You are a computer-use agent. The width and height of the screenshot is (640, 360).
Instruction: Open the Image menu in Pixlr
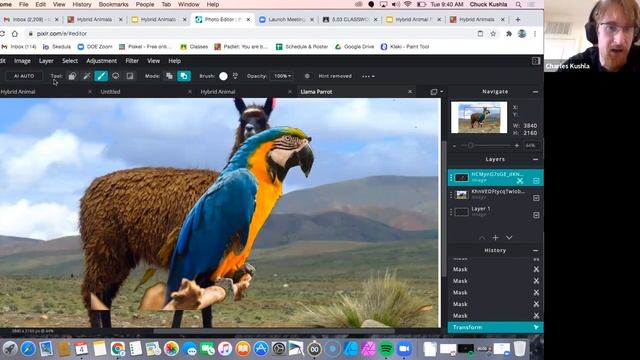coord(22,61)
